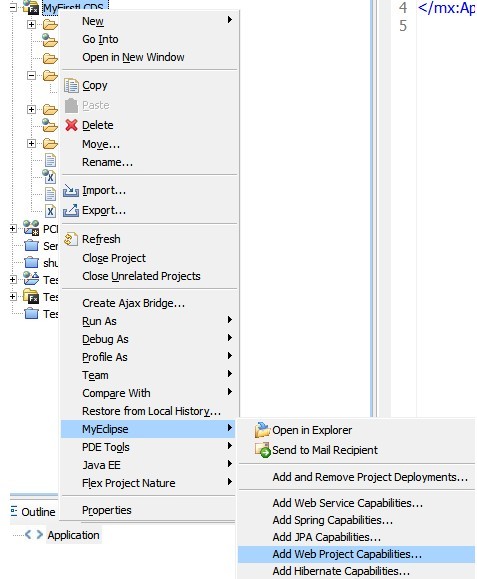Click the Application tag icon in Outline
477x579 pixels.
click(34, 535)
